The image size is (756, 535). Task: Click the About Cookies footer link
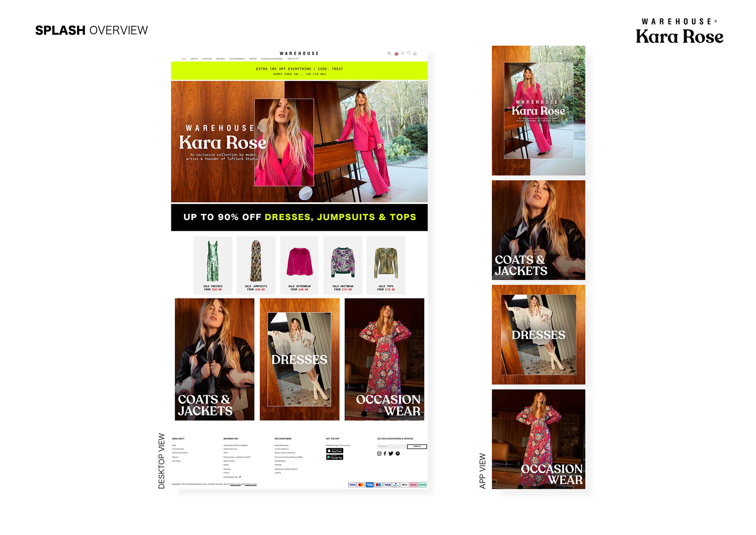tap(229, 461)
